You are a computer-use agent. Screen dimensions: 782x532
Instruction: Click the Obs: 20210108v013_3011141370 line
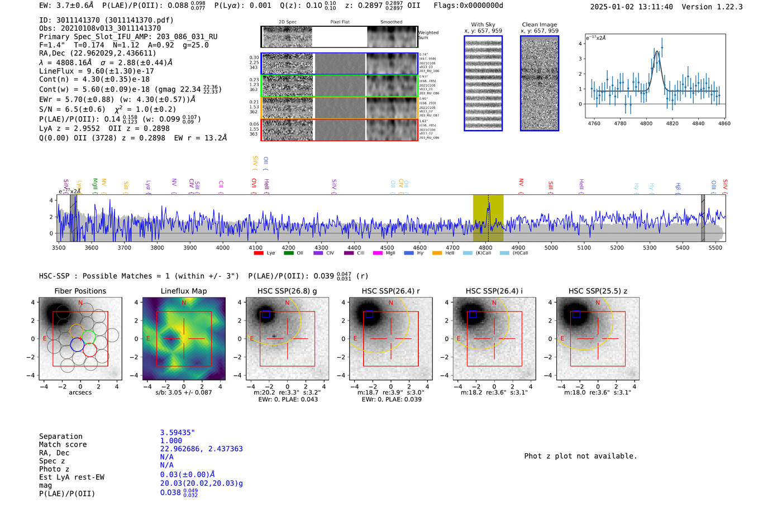(x=100, y=28)
